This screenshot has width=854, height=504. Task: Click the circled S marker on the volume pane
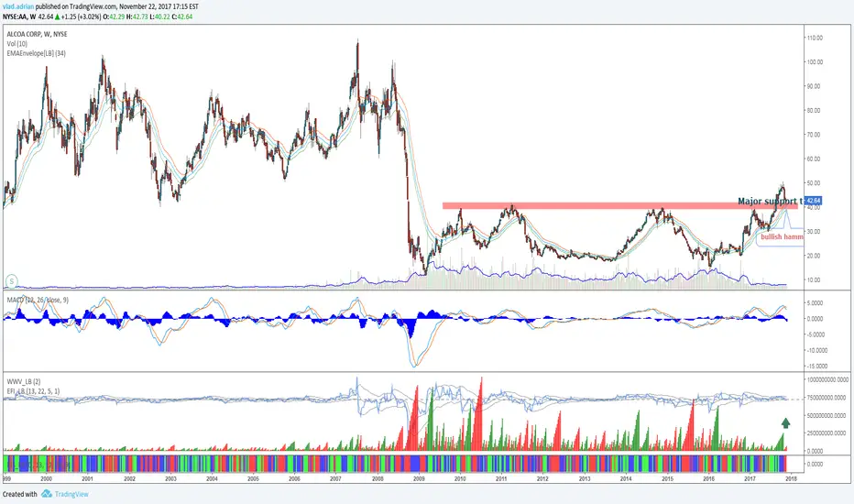tap(11, 281)
